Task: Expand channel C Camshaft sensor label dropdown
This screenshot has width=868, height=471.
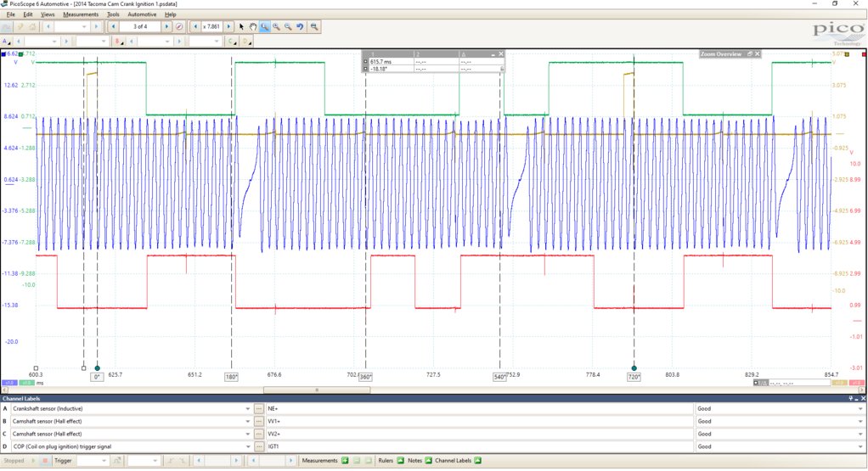Action: [x=247, y=435]
